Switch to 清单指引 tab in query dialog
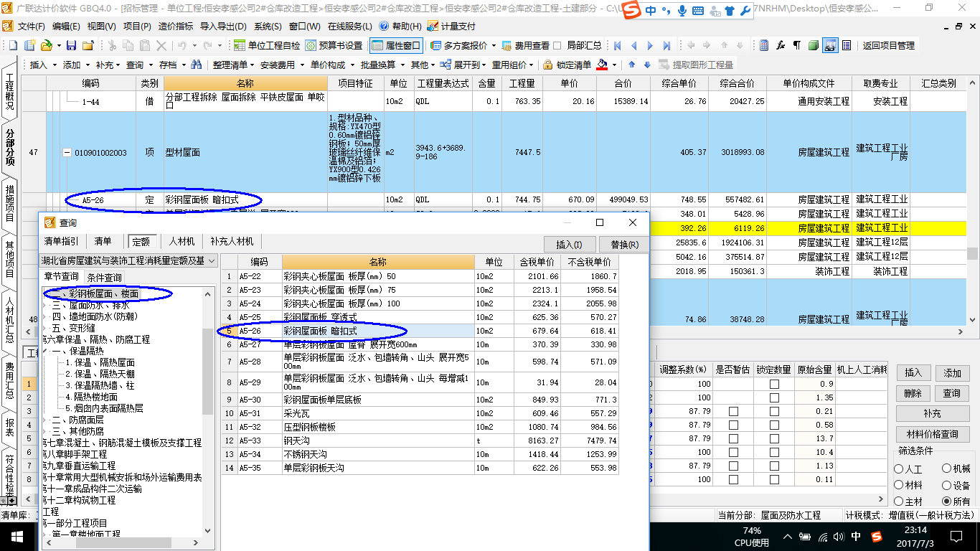 click(x=62, y=242)
